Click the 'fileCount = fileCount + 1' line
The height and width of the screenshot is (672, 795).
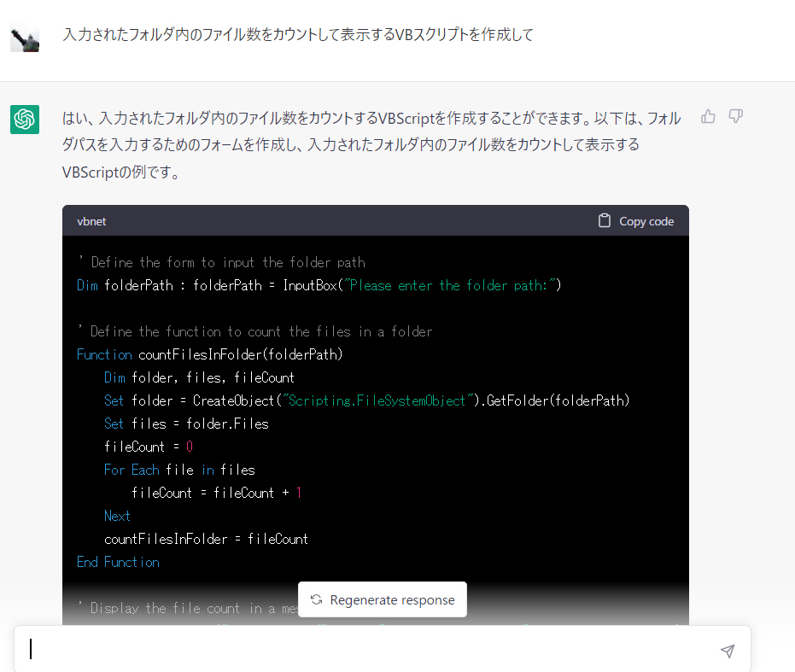pyautogui.click(x=217, y=493)
